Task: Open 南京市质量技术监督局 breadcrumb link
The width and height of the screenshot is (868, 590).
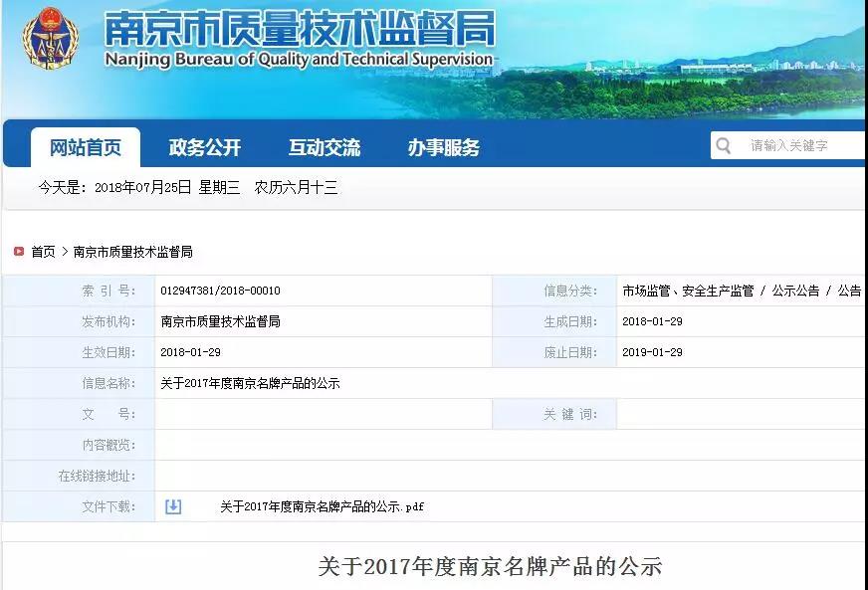Action: click(132, 252)
